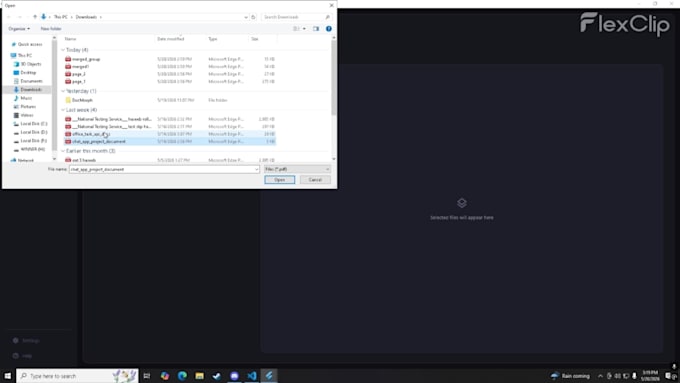Open Visual Studio Code from taskbar
Screen dimensions: 680x383
(x=252, y=376)
